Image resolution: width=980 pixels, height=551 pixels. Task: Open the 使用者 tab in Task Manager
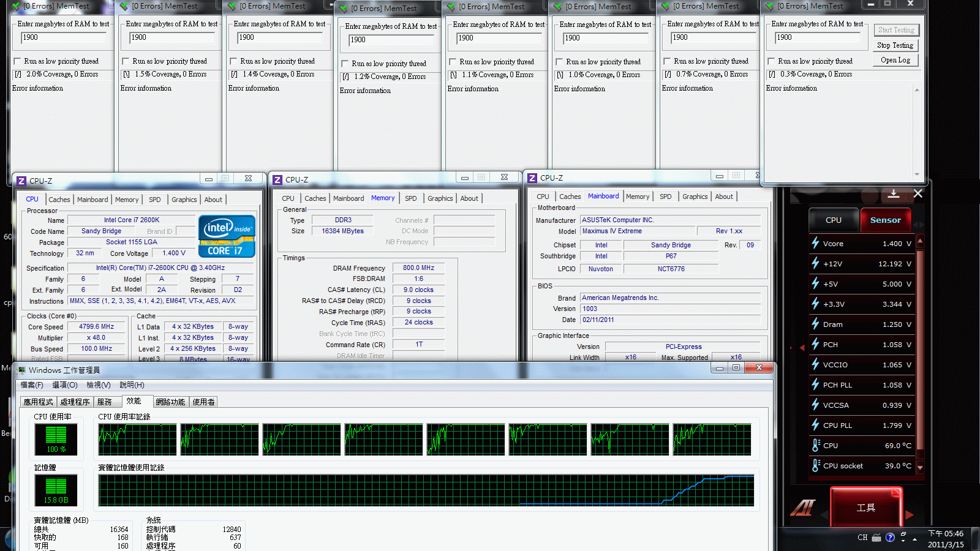tap(204, 402)
